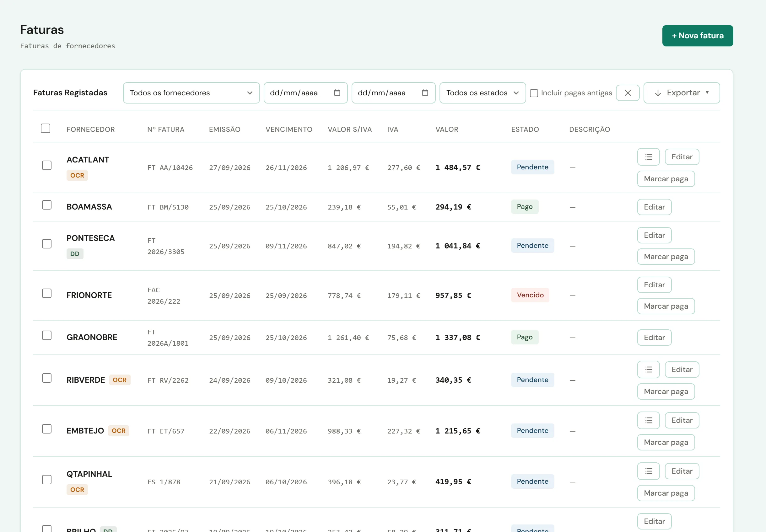Click the Vencido status badge for FRIONORTE
Image resolution: width=766 pixels, height=532 pixels.
pyautogui.click(x=530, y=295)
